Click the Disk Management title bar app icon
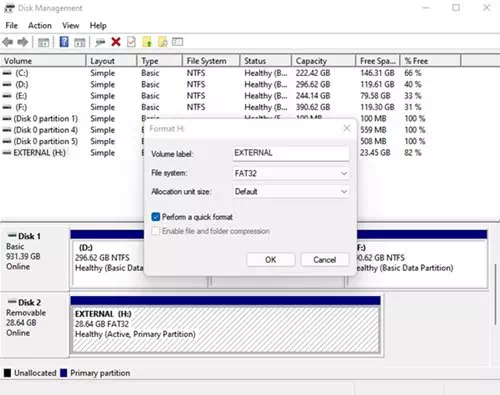The height and width of the screenshot is (395, 500). point(9,7)
